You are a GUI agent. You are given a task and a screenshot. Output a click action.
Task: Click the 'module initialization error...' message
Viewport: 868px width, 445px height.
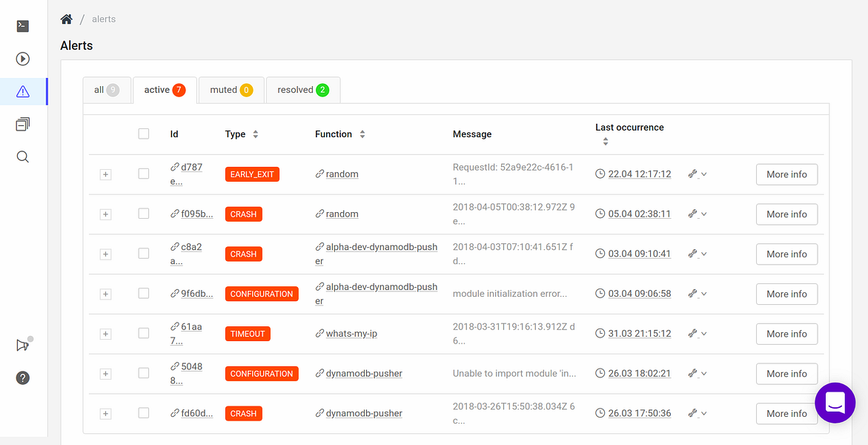(510, 294)
